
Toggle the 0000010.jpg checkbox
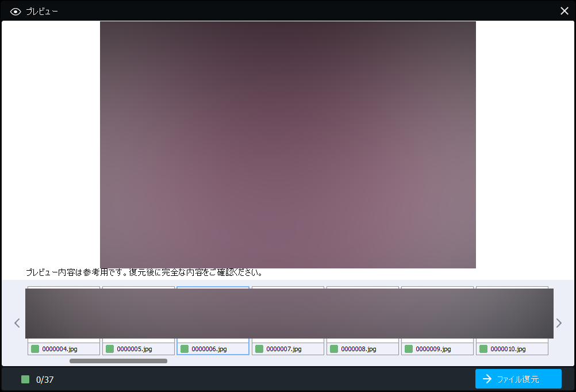(483, 349)
